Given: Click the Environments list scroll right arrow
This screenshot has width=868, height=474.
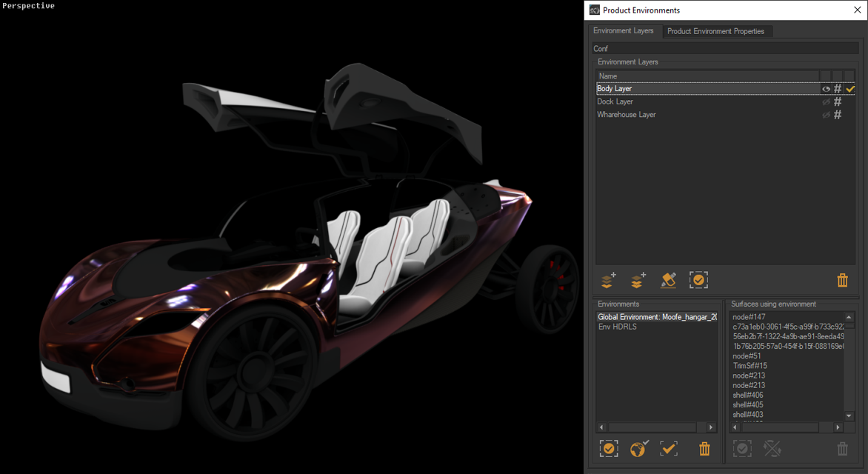Looking at the screenshot, I should [711, 427].
